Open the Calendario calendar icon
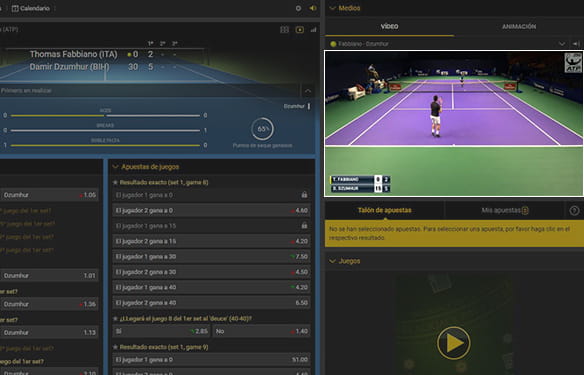This screenshot has height=375, width=584. [x=15, y=8]
